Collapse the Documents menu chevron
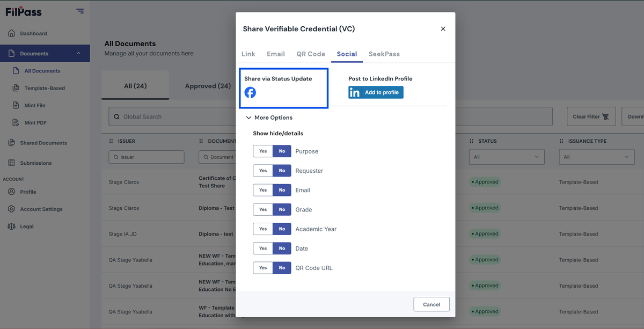Screen dimensions: 644x329 [78, 53]
